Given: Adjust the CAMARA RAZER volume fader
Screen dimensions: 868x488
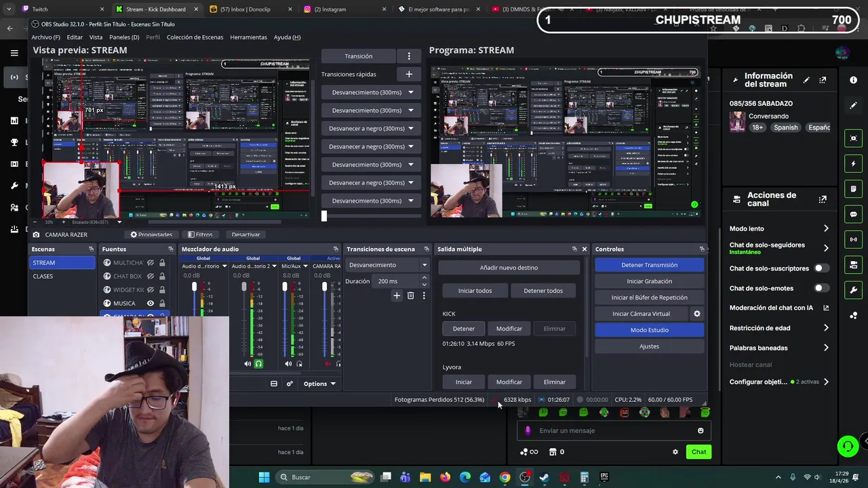Looking at the screenshot, I should (324, 287).
